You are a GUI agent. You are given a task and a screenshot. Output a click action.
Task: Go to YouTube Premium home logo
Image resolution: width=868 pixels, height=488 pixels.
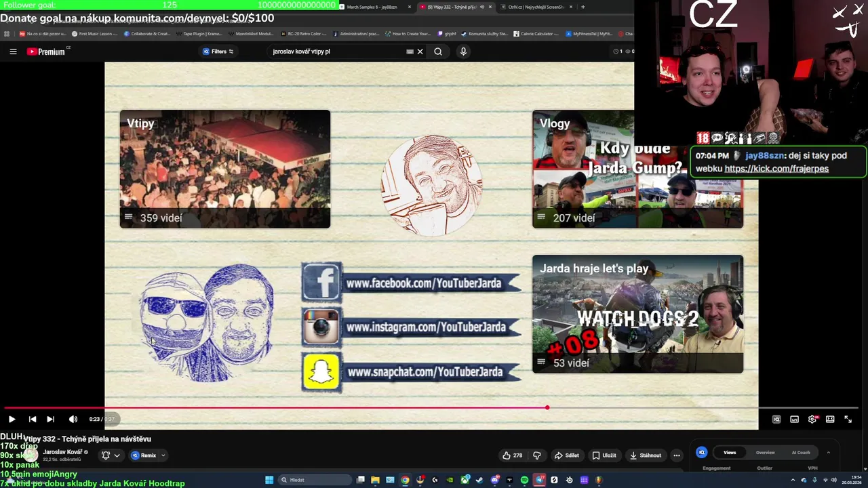(46, 52)
